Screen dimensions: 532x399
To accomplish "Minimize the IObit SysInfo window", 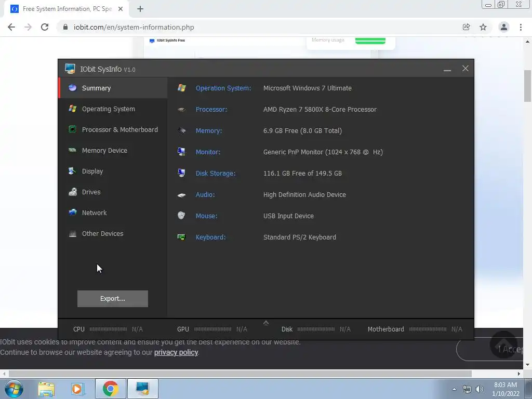I will [447, 69].
